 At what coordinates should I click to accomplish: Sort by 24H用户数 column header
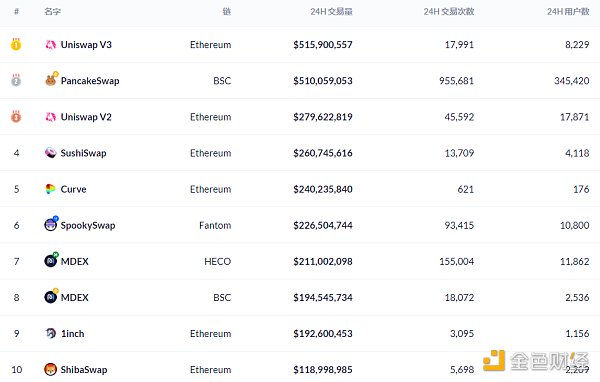tap(568, 11)
